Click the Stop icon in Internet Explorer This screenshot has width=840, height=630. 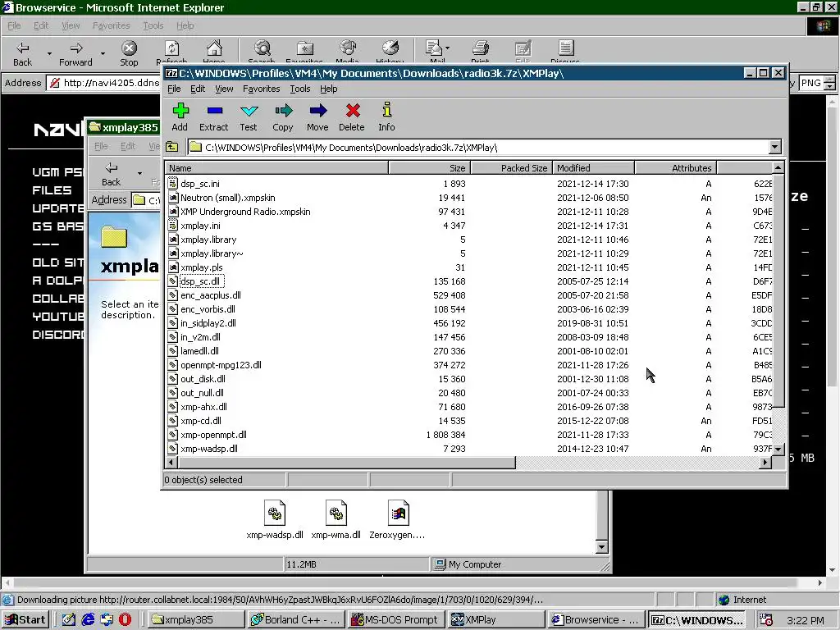(x=129, y=48)
